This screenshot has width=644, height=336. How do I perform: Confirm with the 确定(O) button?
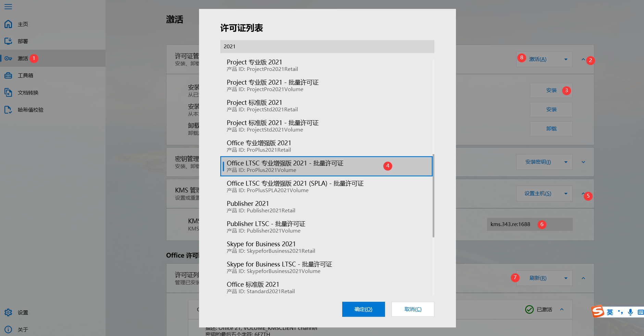pyautogui.click(x=363, y=309)
